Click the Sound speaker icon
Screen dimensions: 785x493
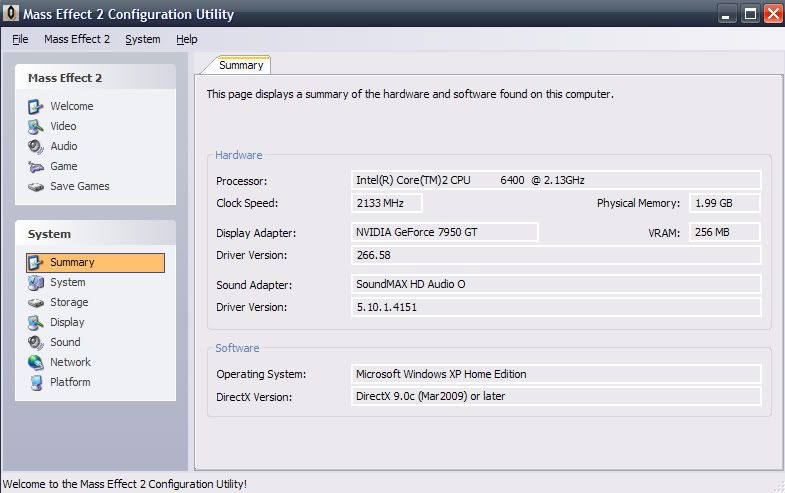tap(36, 342)
